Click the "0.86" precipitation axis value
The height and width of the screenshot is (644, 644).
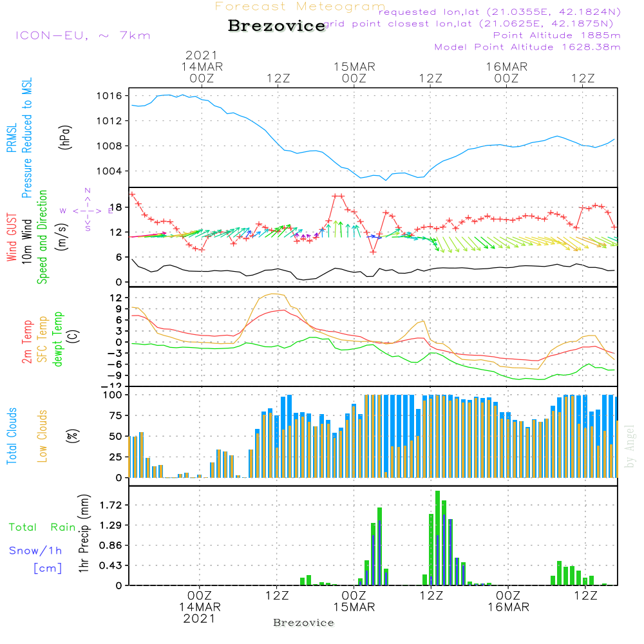click(x=111, y=545)
